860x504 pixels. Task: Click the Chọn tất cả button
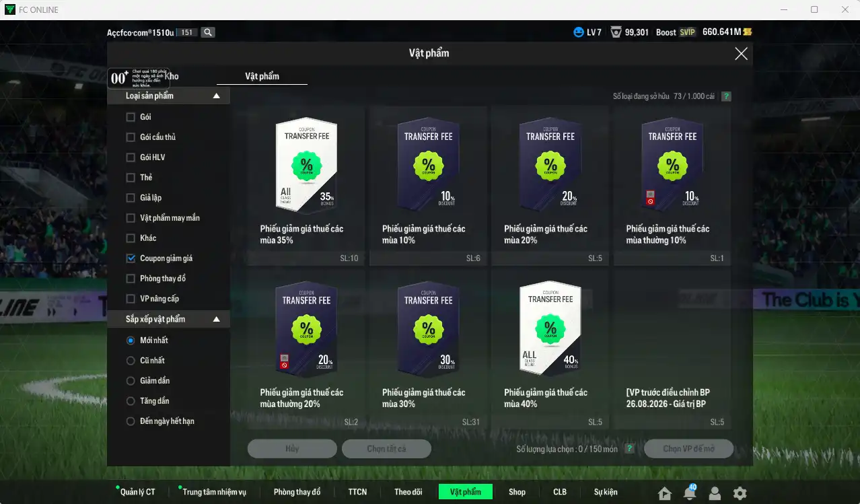click(x=386, y=449)
